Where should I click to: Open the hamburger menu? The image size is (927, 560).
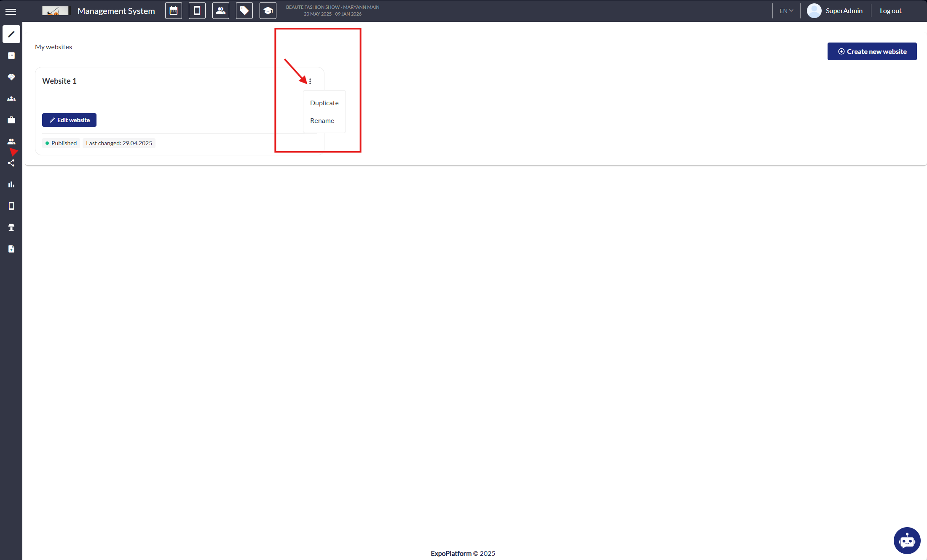point(11,11)
